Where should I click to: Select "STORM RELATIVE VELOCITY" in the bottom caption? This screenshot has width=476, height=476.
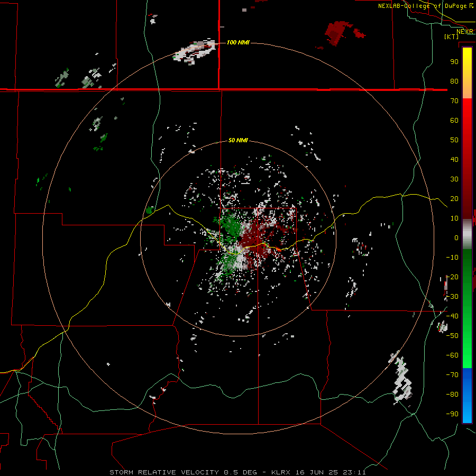164,472
